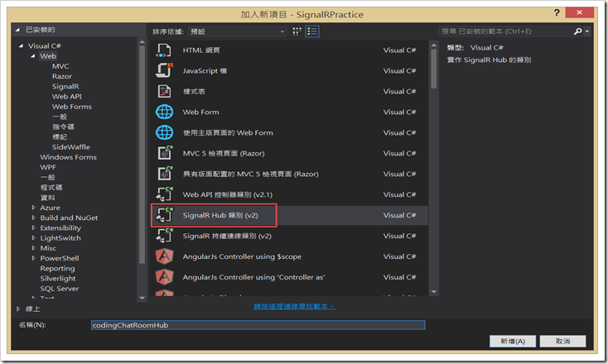Choose the Style Sheet template icon

[164, 91]
